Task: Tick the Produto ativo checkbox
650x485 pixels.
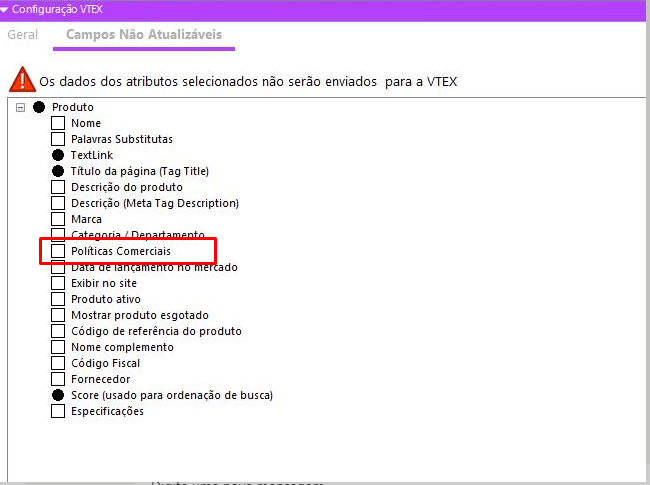Action: (x=58, y=299)
